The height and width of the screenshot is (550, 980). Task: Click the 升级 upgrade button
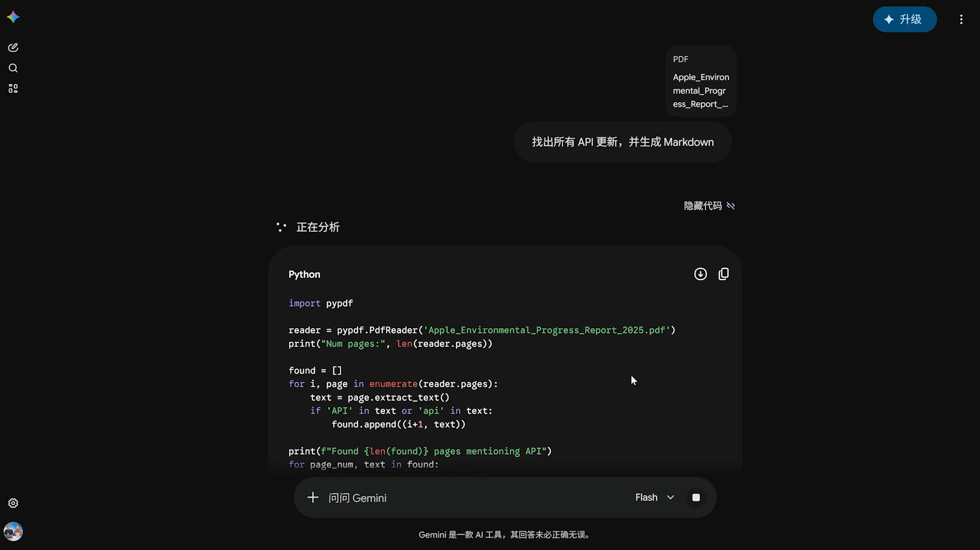pyautogui.click(x=905, y=19)
